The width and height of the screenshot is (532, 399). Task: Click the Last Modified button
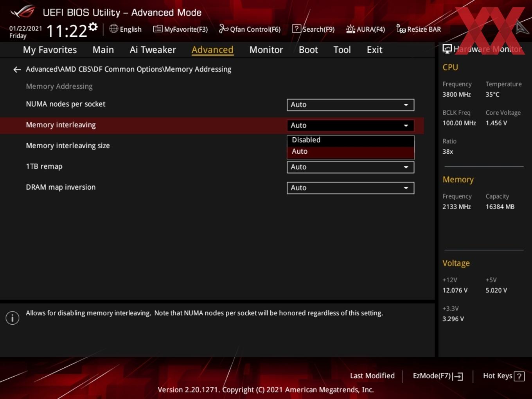click(372, 376)
